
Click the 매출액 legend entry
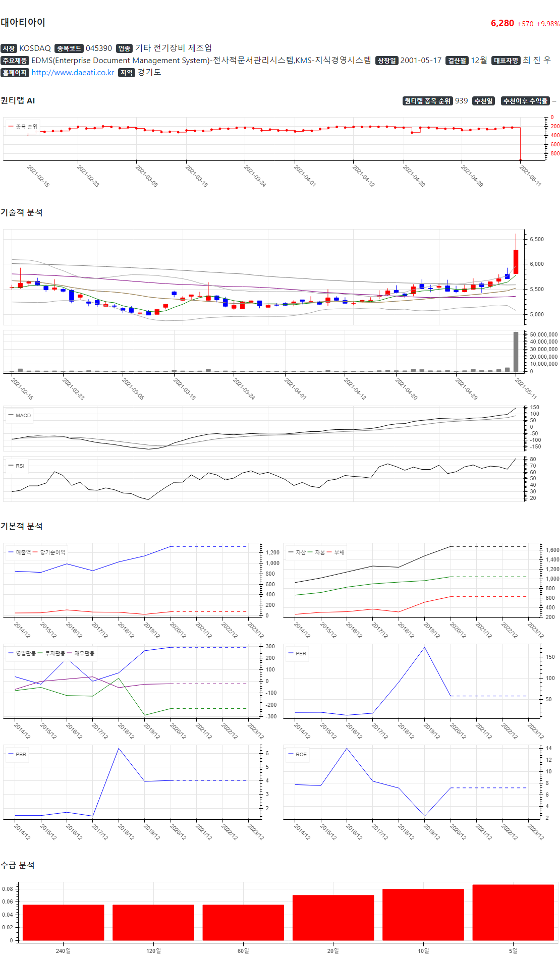(x=20, y=552)
